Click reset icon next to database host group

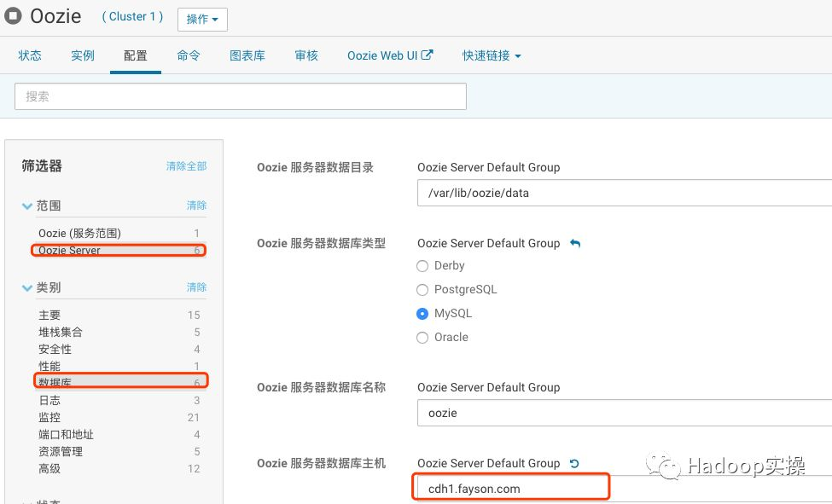(574, 463)
